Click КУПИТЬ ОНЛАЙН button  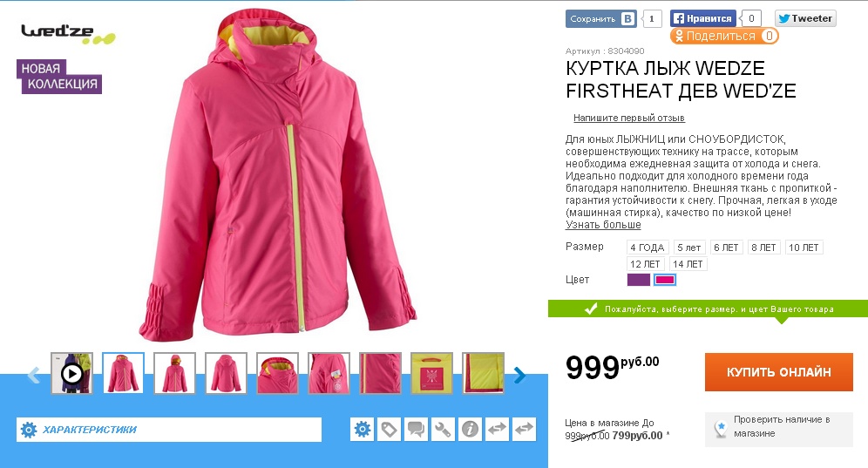pos(778,372)
